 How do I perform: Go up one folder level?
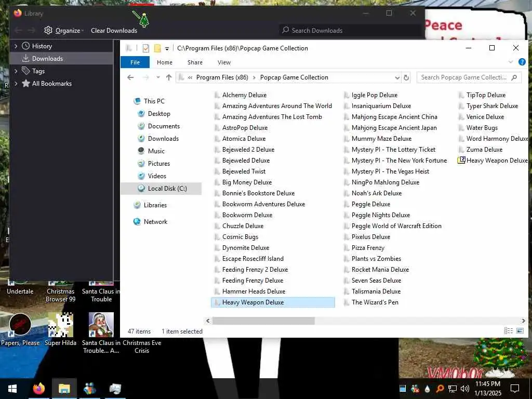(169, 77)
